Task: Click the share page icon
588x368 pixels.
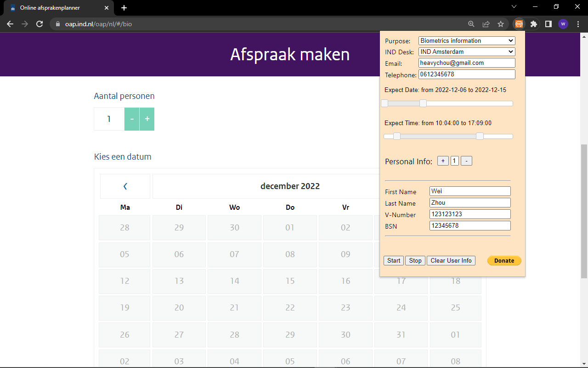Action: 486,24
